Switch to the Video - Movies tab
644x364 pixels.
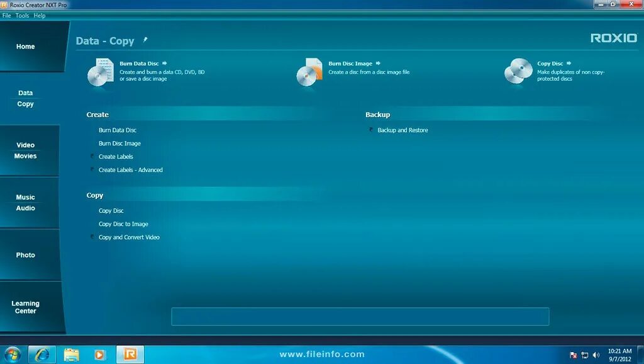coord(25,150)
